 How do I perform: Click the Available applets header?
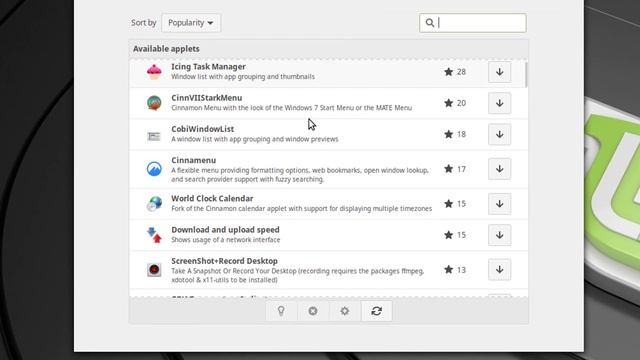(166, 49)
